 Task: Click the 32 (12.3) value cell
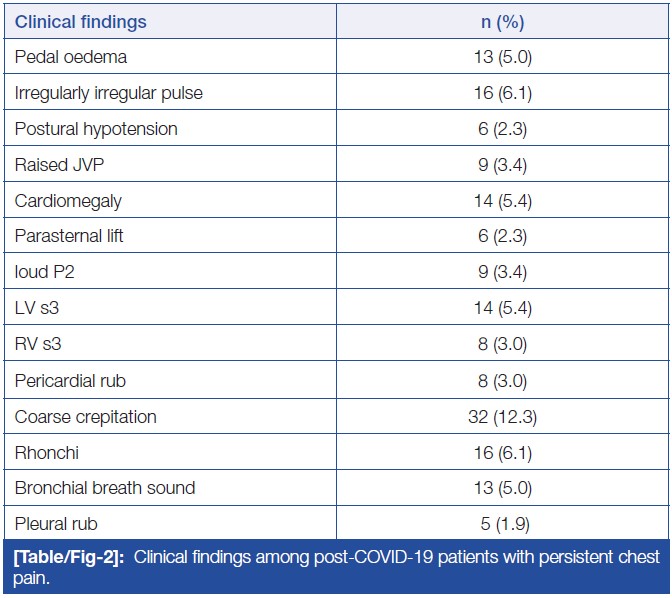tap(503, 417)
